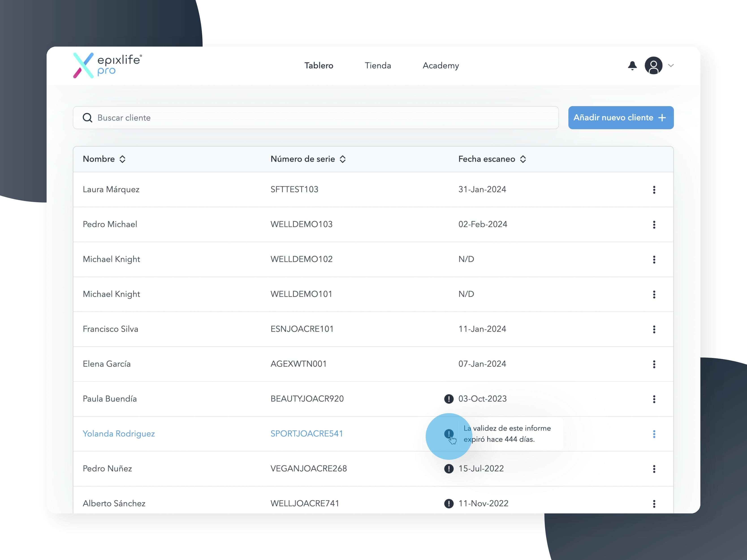The height and width of the screenshot is (560, 747).
Task: Click expiry warning icon in Yolanda Rodriguez row
Action: pyautogui.click(x=449, y=434)
